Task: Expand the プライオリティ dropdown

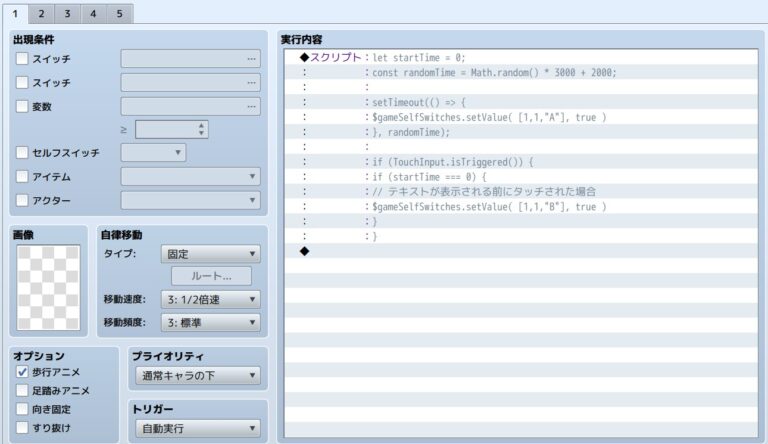Action: [196, 376]
